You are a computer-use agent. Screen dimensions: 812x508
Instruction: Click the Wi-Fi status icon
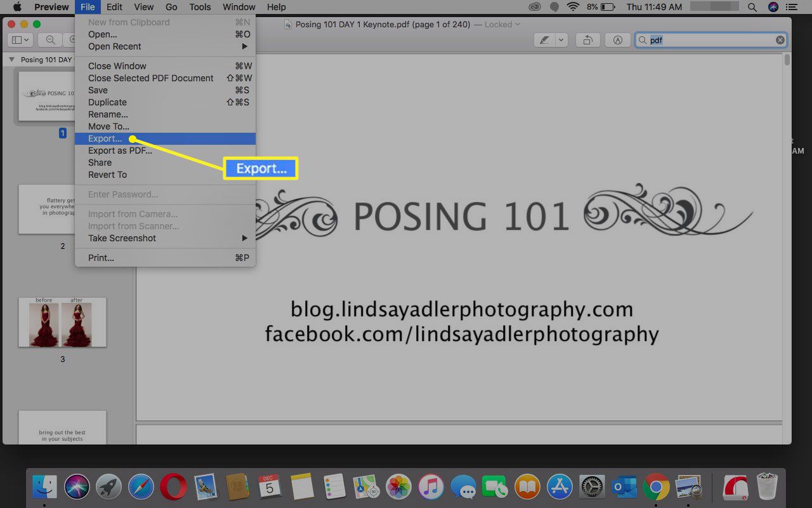click(x=573, y=7)
